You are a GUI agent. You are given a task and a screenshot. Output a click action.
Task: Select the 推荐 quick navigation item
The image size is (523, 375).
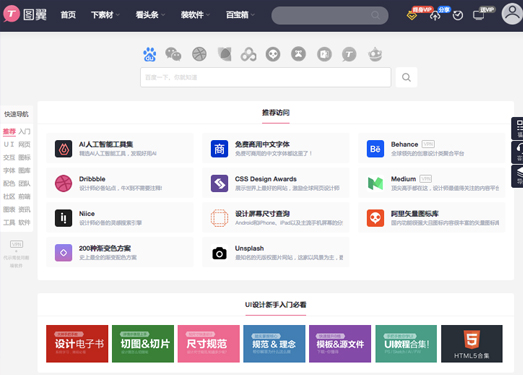[x=9, y=131]
